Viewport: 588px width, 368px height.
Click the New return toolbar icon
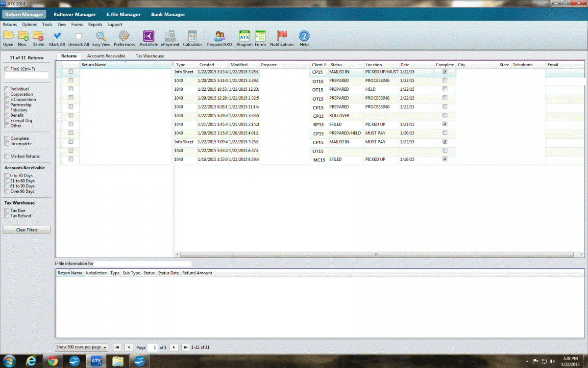pyautogui.click(x=23, y=35)
